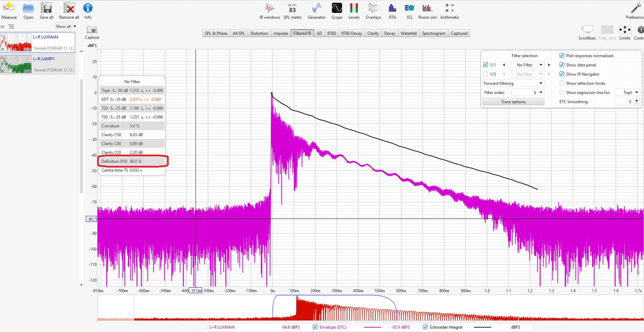
Task: Switch to the Waterfall tab
Action: (x=408, y=33)
